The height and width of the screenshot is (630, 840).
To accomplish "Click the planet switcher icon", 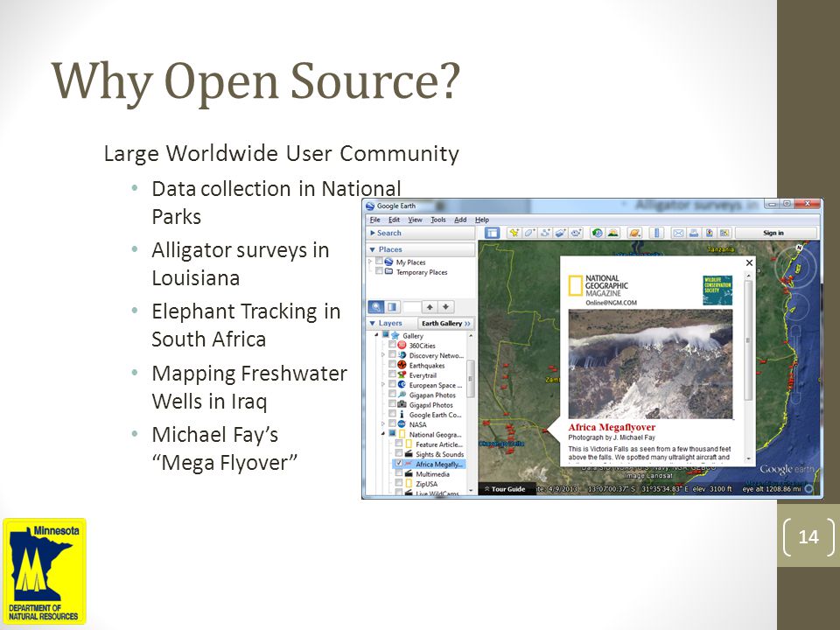I will click(x=634, y=233).
